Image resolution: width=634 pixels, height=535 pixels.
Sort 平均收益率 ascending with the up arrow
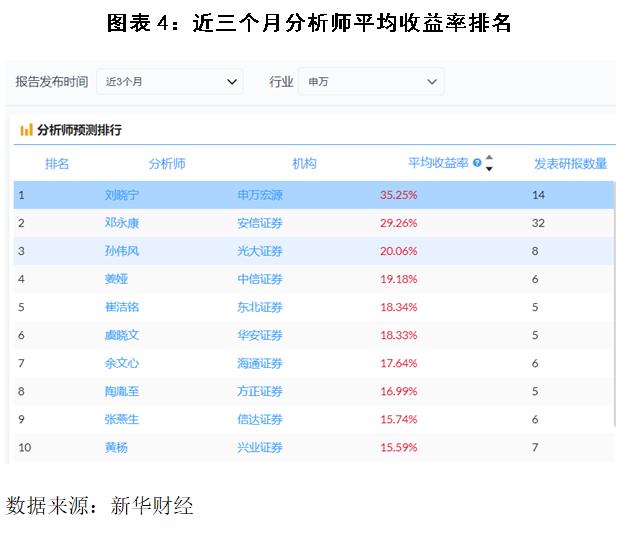point(489,158)
